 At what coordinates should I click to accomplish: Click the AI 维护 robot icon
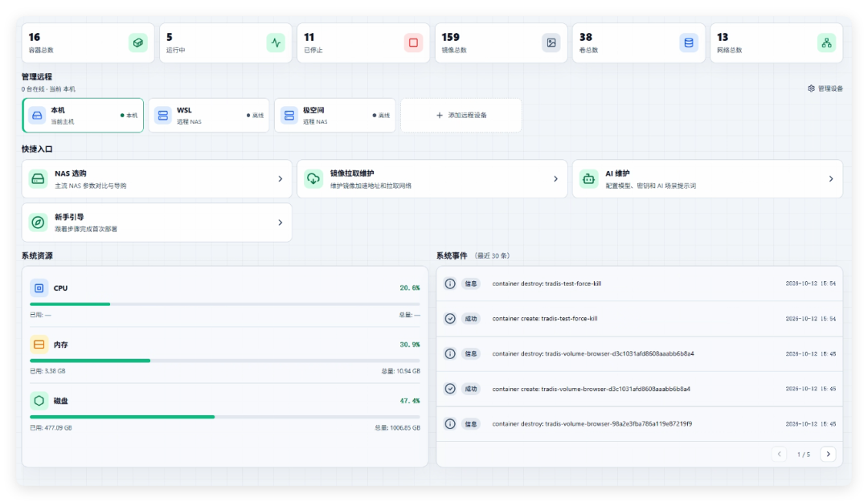click(x=588, y=179)
